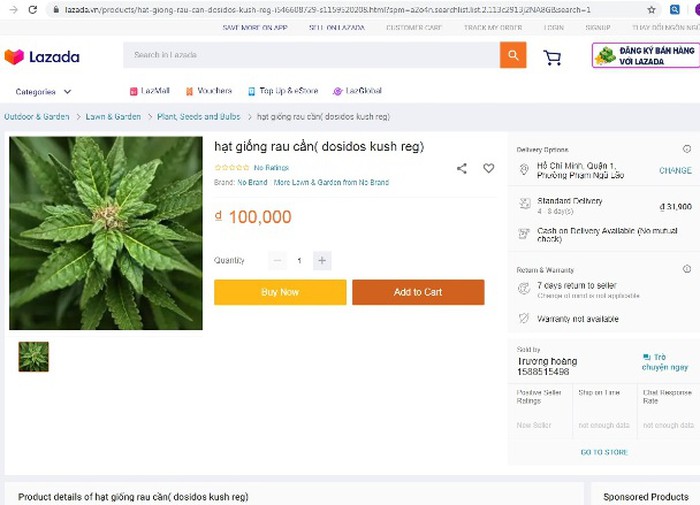Open the shopping cart icon
Viewport: 700px width, 505px height.
point(552,57)
